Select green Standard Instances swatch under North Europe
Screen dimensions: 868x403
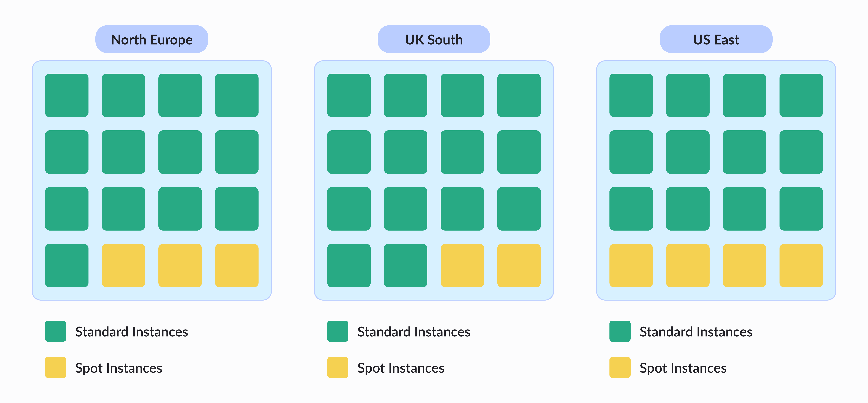(x=56, y=331)
